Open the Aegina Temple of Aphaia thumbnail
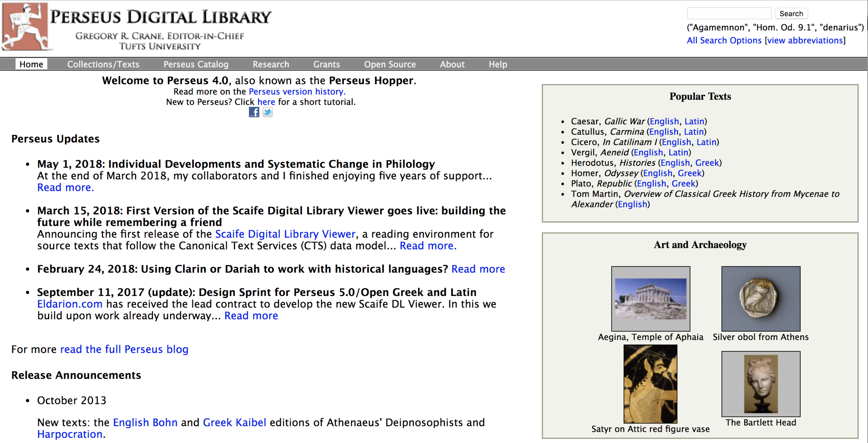Image resolution: width=868 pixels, height=443 pixels. pos(650,298)
